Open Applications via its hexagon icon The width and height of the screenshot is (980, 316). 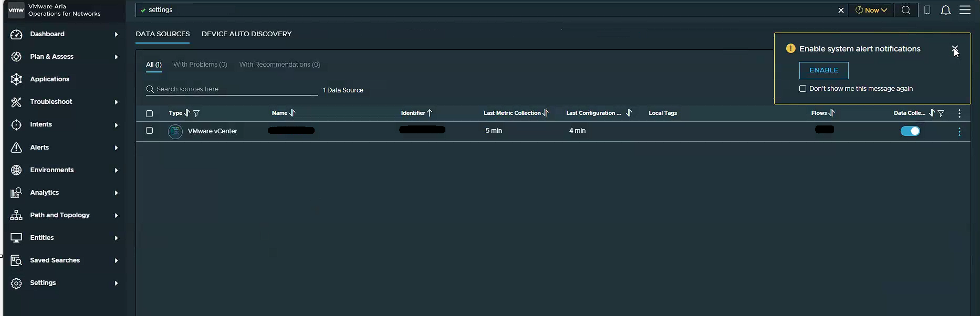(x=16, y=79)
